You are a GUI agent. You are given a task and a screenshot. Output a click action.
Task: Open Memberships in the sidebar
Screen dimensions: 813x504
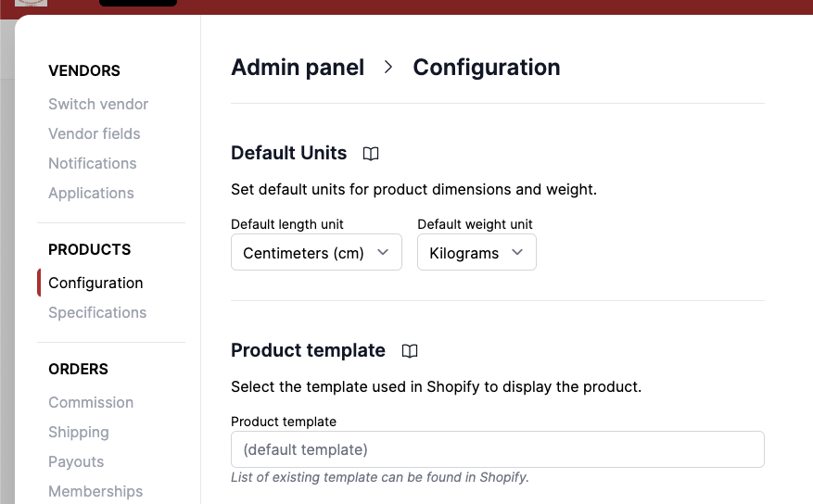click(x=95, y=492)
